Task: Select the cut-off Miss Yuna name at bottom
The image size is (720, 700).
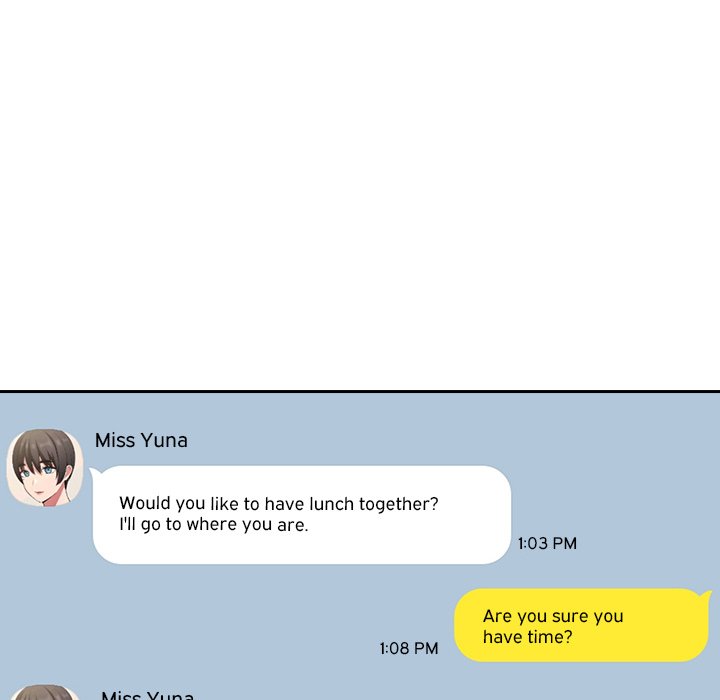Action: (x=147, y=695)
